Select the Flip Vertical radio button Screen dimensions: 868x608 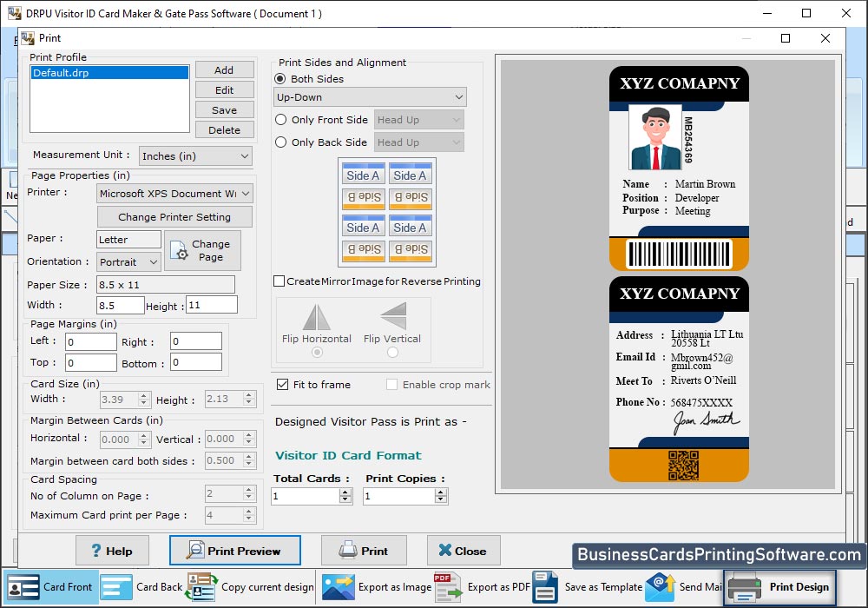click(392, 352)
